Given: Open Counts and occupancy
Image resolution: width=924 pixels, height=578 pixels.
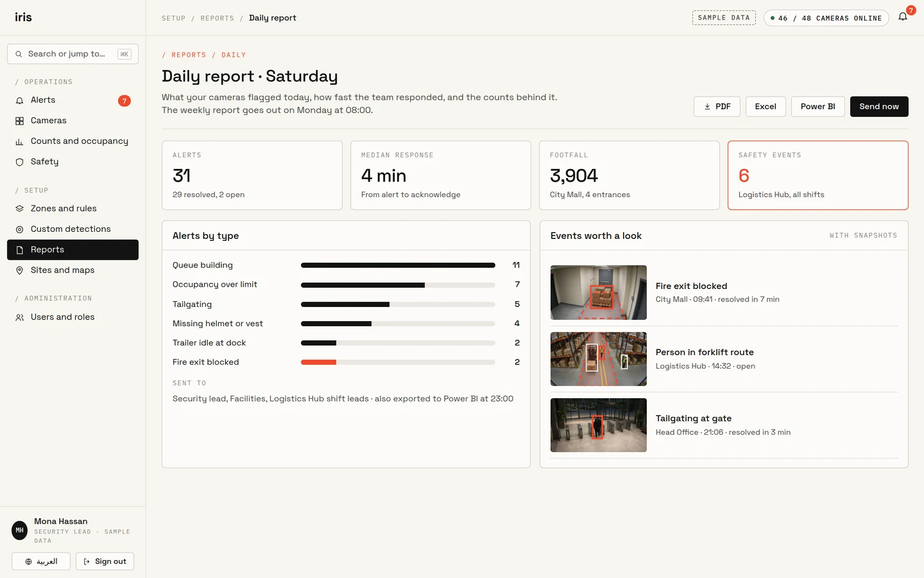Looking at the screenshot, I should point(73,141).
